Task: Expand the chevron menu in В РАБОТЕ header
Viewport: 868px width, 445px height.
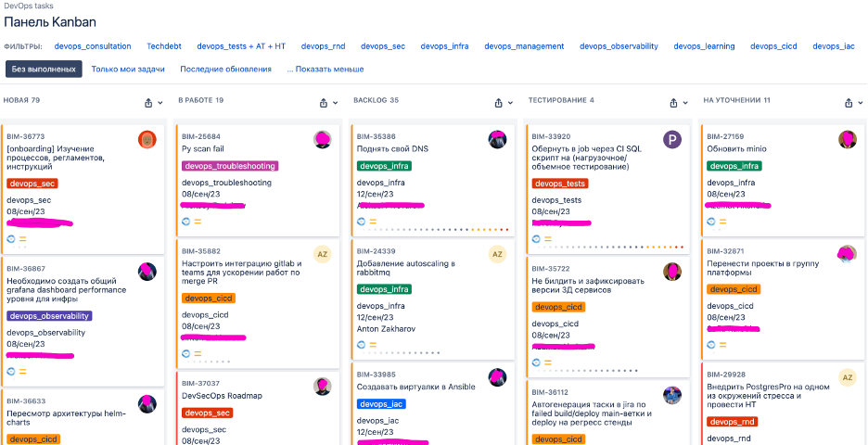Action: point(337,103)
